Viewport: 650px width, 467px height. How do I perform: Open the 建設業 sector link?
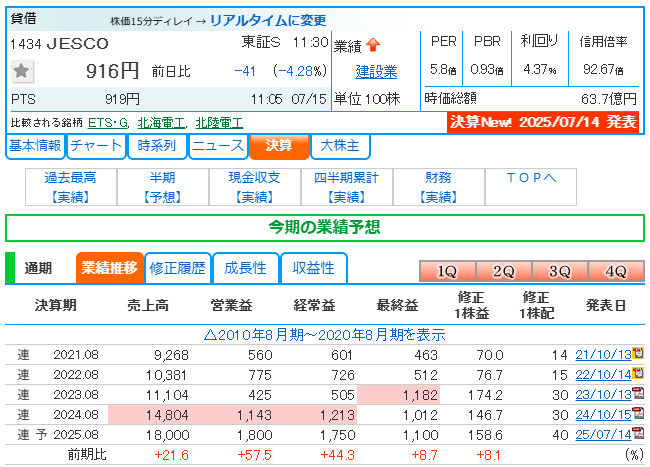click(x=376, y=72)
